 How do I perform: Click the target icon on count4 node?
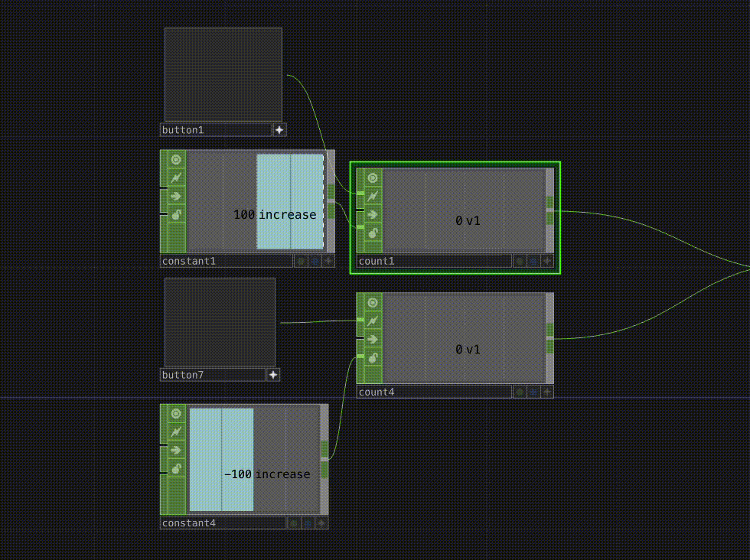point(373,301)
